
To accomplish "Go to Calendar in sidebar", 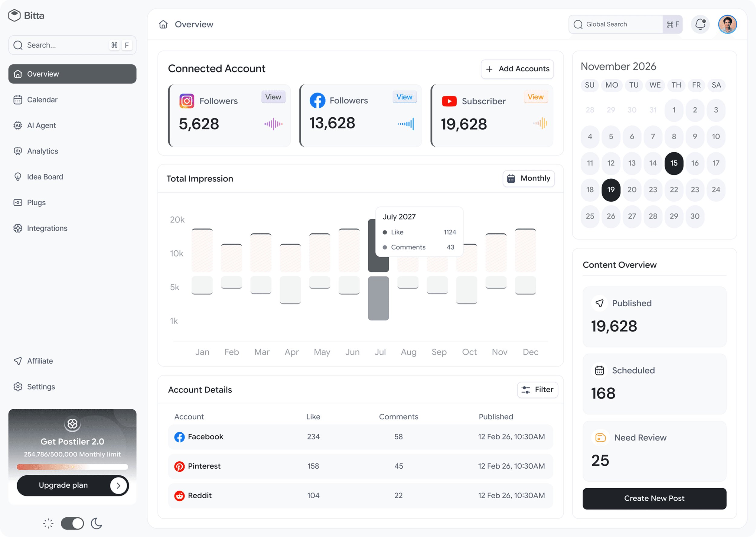I will tap(73, 99).
